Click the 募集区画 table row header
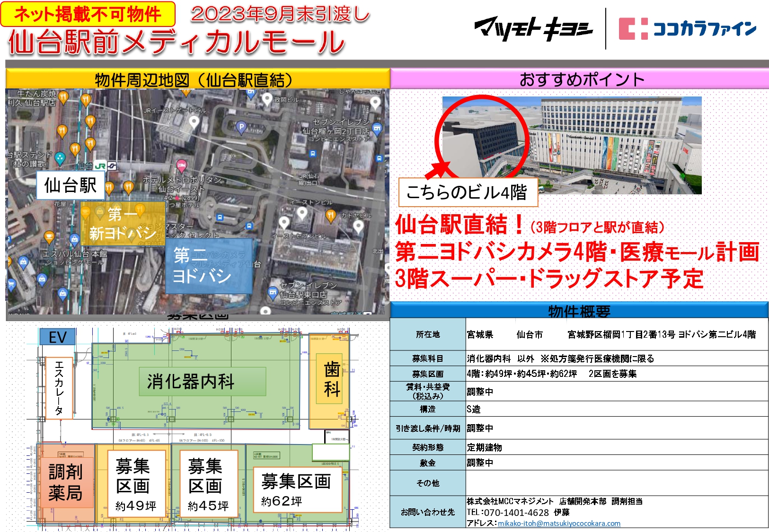 point(428,374)
